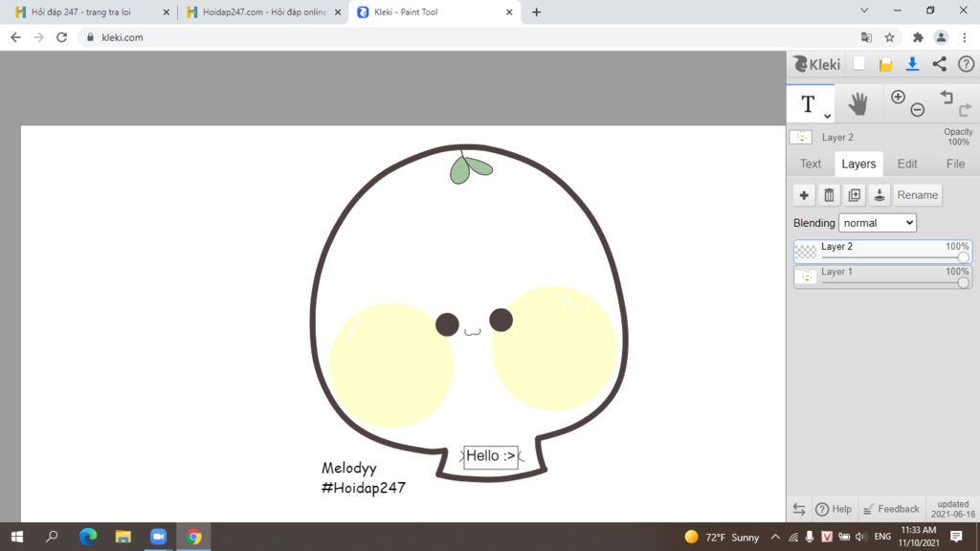Download the image with the blue arrow
The image size is (980, 551).
click(912, 64)
